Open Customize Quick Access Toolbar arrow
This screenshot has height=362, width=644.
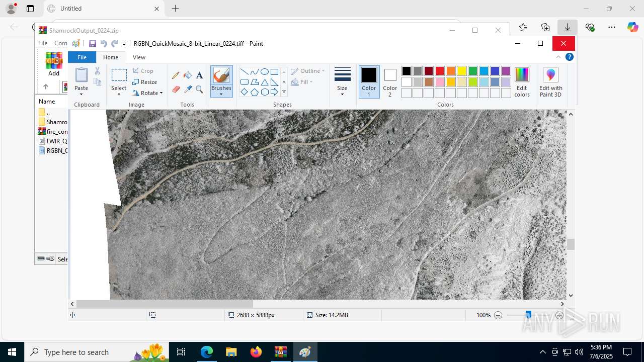click(124, 44)
